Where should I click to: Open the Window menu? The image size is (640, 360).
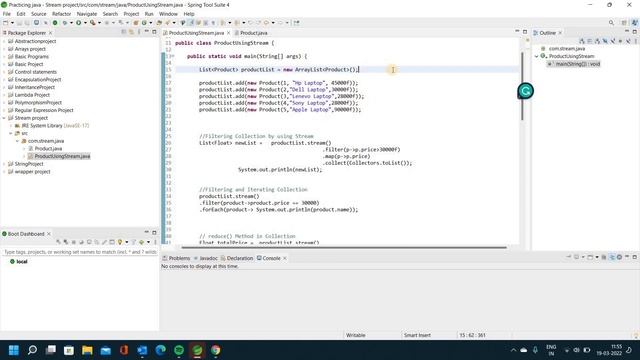(x=168, y=14)
